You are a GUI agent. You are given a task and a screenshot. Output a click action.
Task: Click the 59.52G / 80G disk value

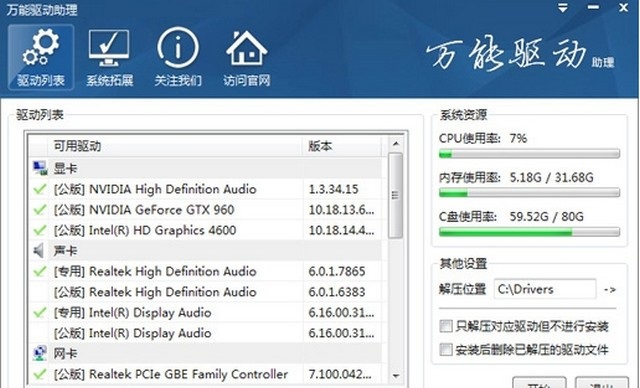pyautogui.click(x=547, y=216)
